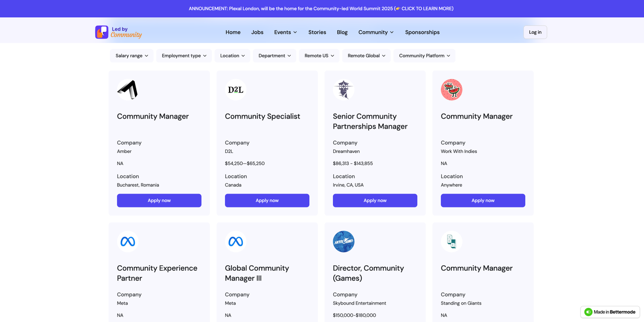
Task: Click the salary $54,250—$65,250
Action: (x=245, y=163)
